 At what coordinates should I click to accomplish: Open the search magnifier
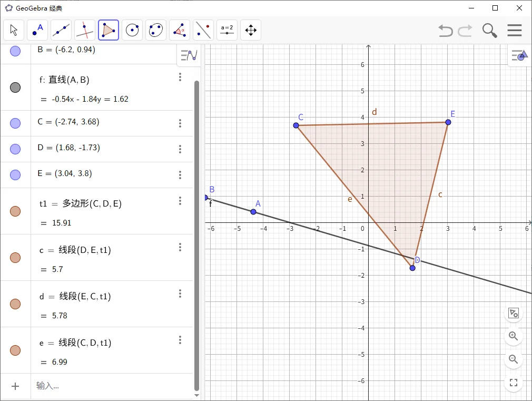(x=489, y=30)
